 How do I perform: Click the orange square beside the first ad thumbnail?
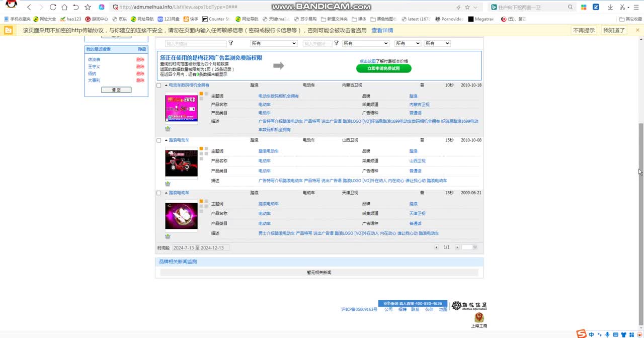tap(201, 94)
